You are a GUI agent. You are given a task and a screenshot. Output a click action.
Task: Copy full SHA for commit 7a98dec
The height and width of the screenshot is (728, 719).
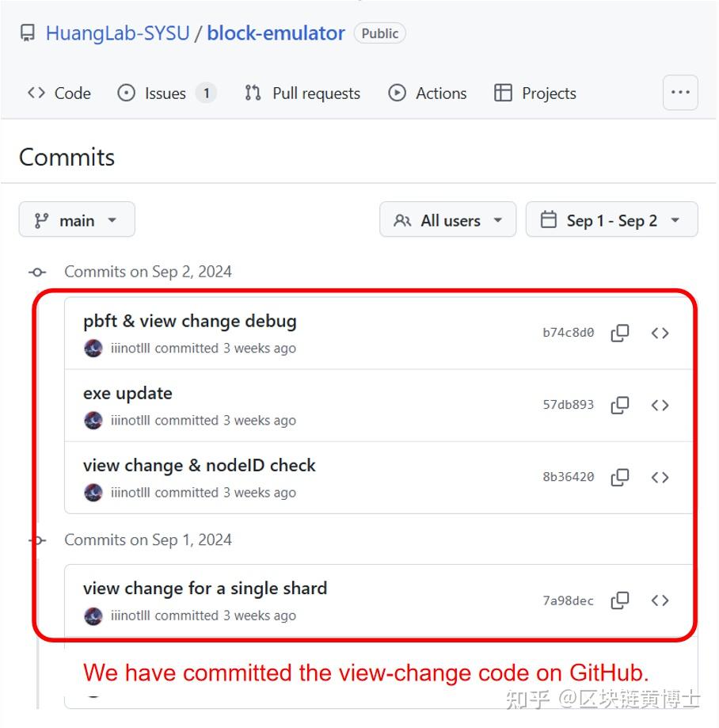click(620, 600)
